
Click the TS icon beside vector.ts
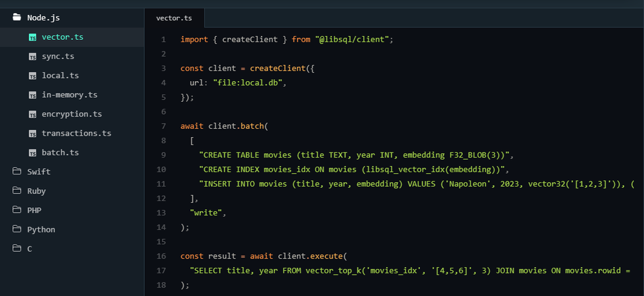(x=32, y=37)
